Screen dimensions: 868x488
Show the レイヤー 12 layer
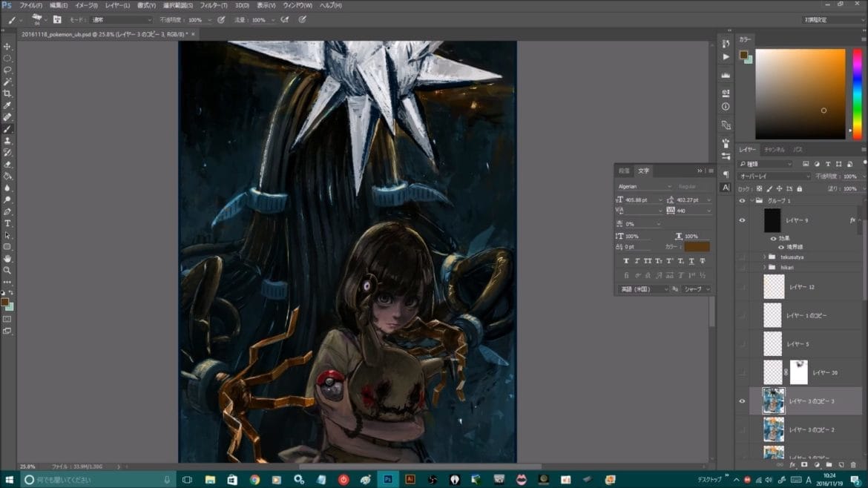point(743,287)
